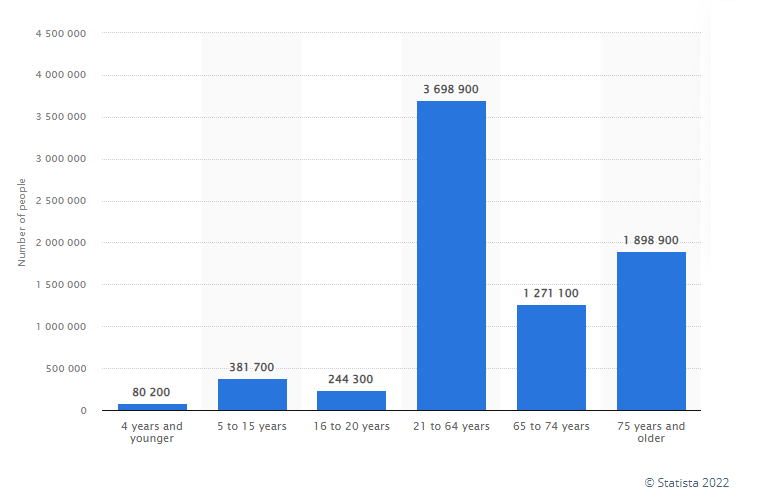Select the 2 000 000 y-axis tick label
The height and width of the screenshot is (499, 761).
click(x=61, y=243)
